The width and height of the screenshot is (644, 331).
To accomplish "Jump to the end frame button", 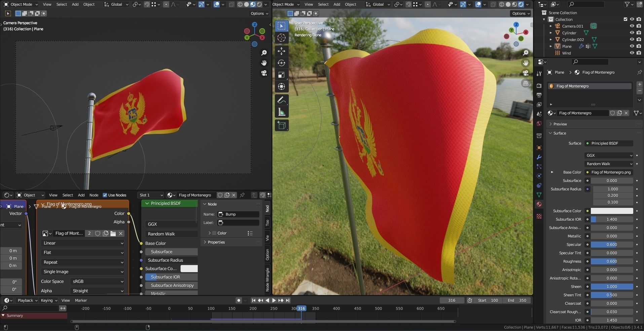I will [x=288, y=300].
